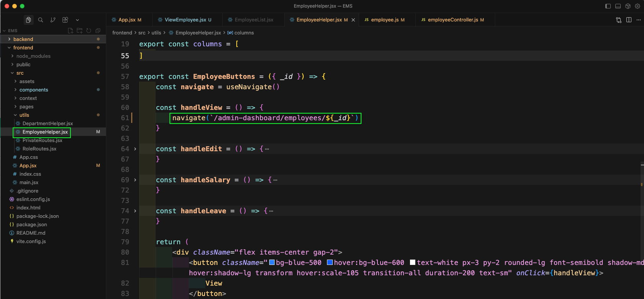Click the New Folder icon in EMS header
The width and height of the screenshot is (644, 299).
pyautogui.click(x=80, y=31)
